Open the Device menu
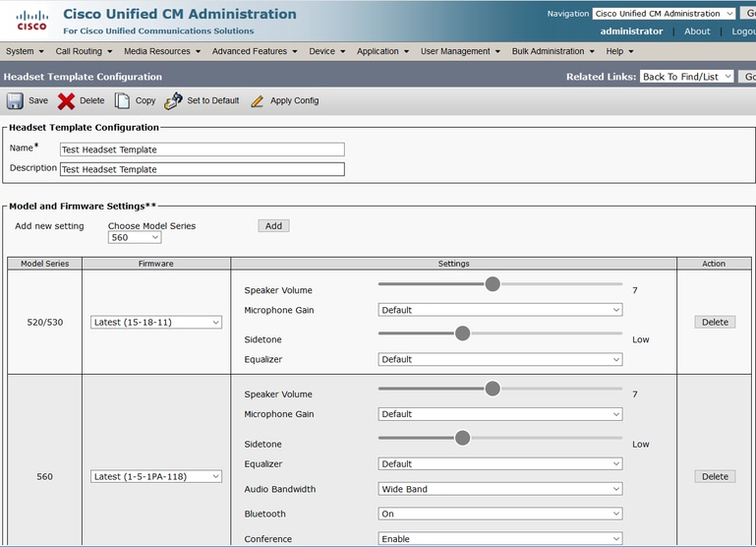This screenshot has width=756, height=547. point(327,51)
